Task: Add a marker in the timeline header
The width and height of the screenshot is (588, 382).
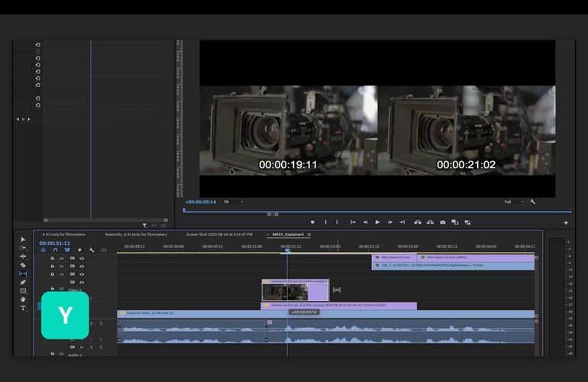Action: tap(79, 250)
